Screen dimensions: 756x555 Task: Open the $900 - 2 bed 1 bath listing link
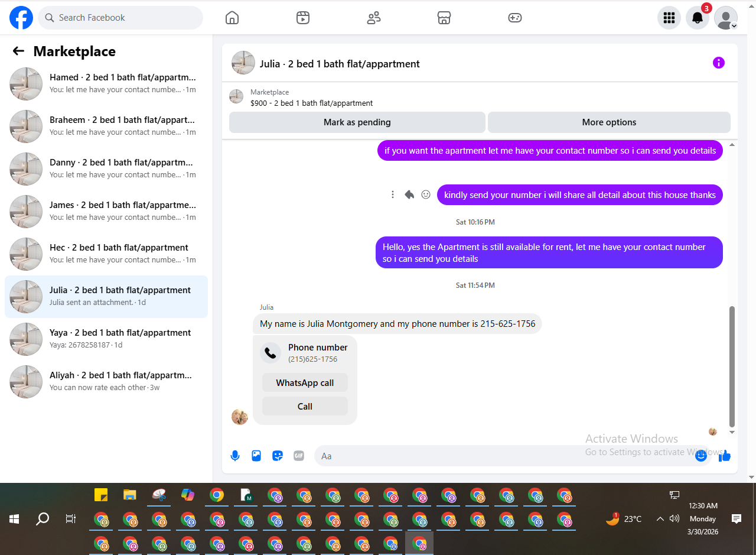point(311,103)
